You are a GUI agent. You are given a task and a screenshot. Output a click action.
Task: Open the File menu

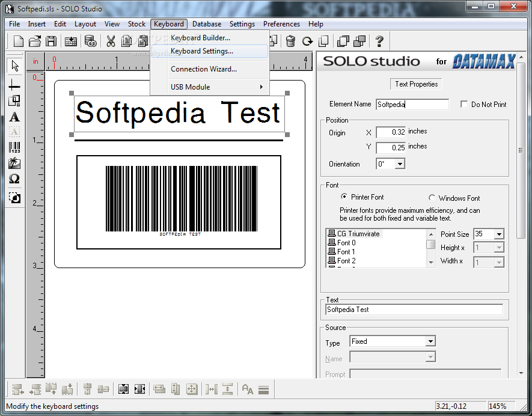pyautogui.click(x=14, y=24)
